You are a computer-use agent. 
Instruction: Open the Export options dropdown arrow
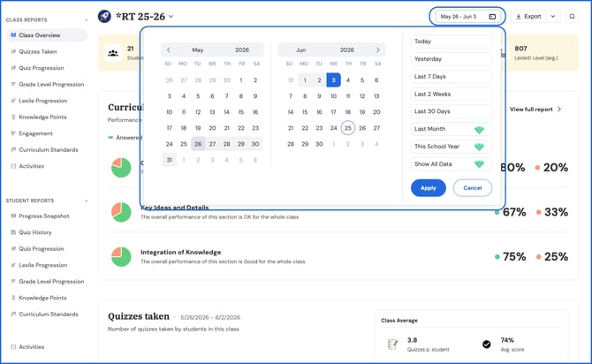click(x=553, y=17)
